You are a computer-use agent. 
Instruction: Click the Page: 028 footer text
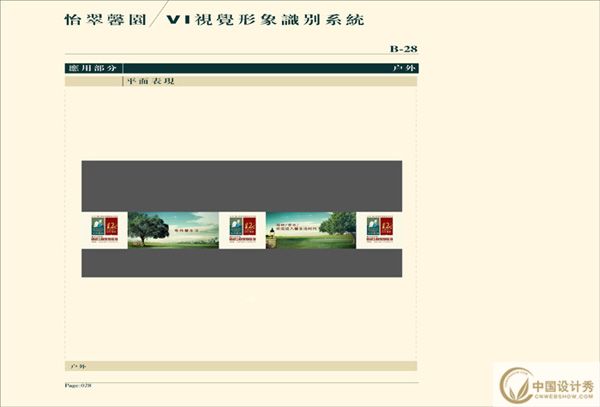tap(78, 385)
